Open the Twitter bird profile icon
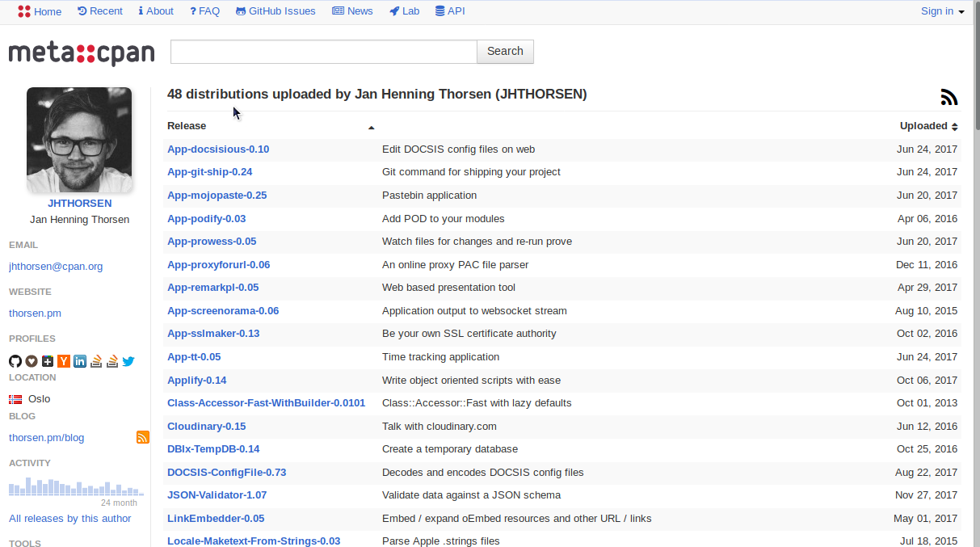Screen dimensions: 980x547 128,361
